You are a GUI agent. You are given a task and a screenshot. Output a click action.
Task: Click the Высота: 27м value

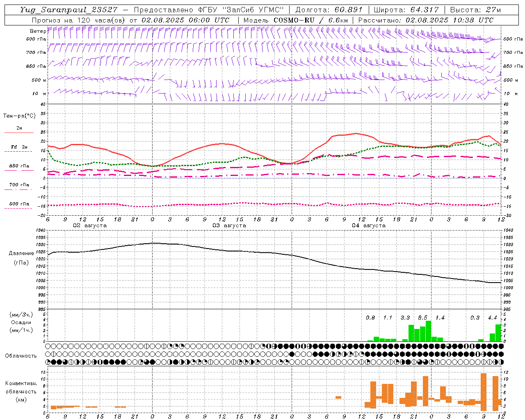coord(476,10)
